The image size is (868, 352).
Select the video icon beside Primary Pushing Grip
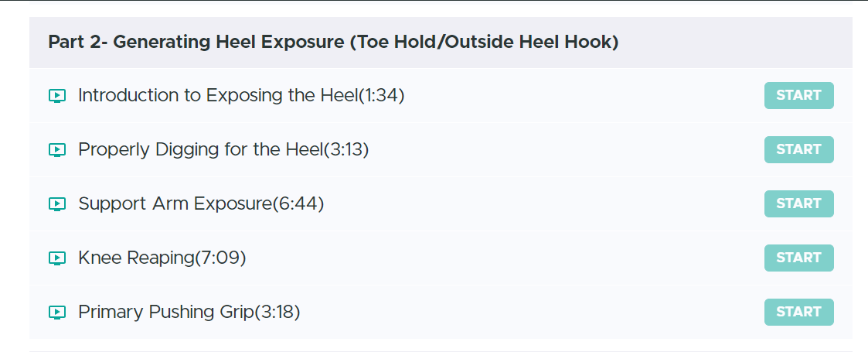point(56,313)
